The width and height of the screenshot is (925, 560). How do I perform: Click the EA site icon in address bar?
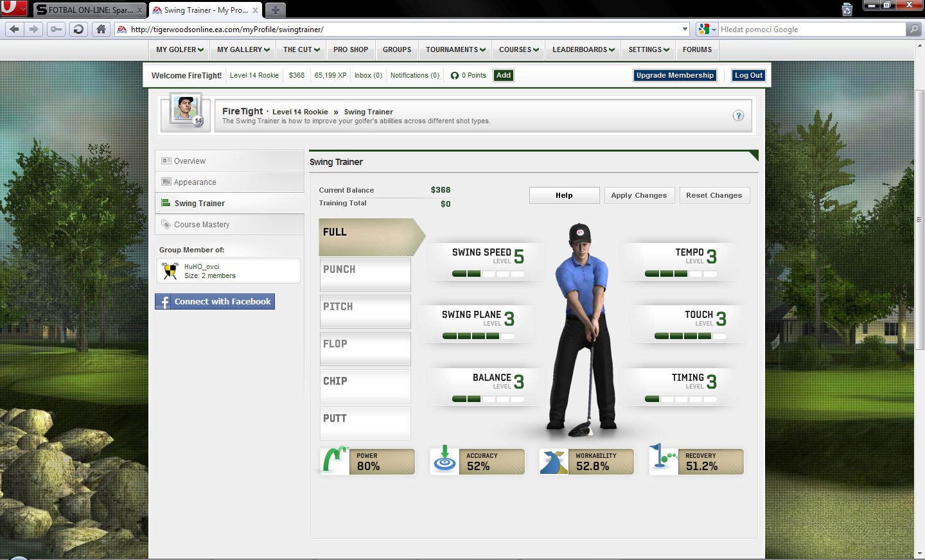pyautogui.click(x=121, y=29)
